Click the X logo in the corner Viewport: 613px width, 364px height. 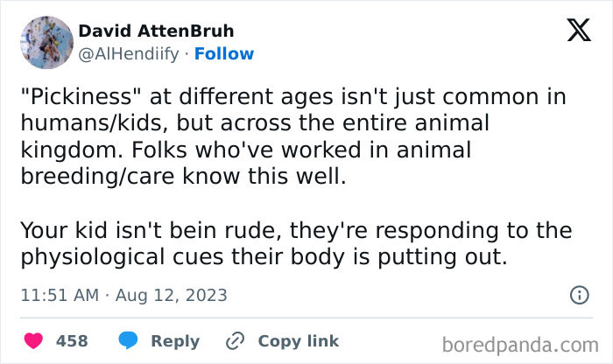[x=579, y=31]
